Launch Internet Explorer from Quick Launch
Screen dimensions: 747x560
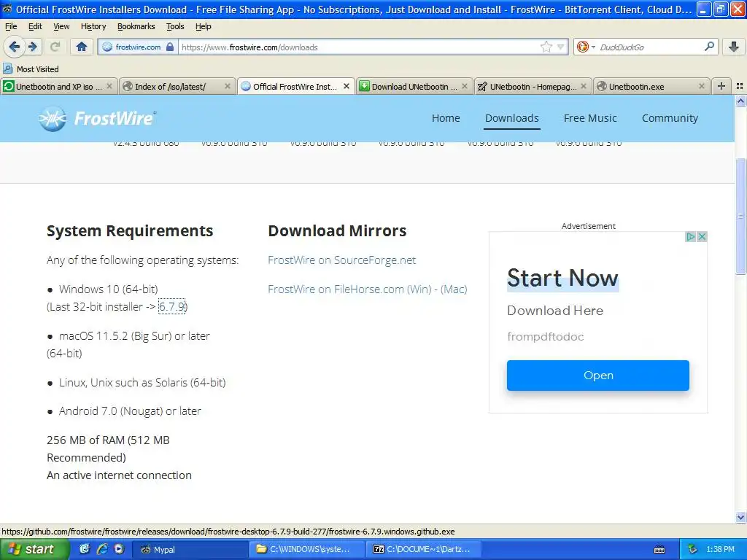(x=102, y=549)
